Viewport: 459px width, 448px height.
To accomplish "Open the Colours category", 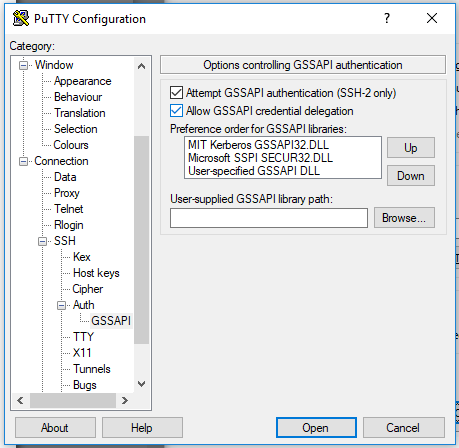I will pyautogui.click(x=71, y=145).
